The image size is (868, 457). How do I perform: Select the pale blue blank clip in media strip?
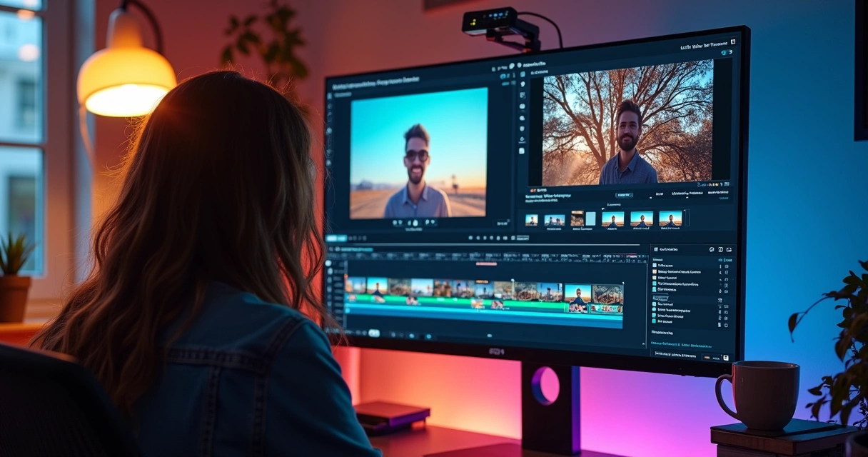pyautogui.click(x=590, y=219)
